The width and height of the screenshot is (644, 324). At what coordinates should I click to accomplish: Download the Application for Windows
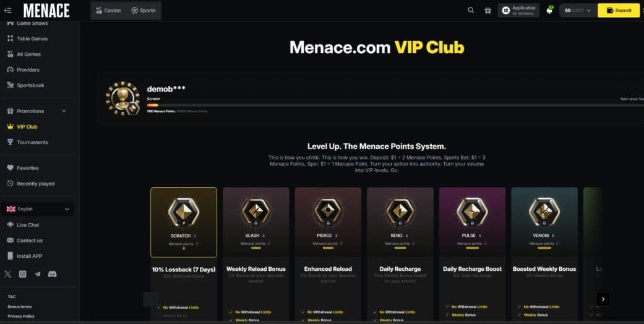point(518,11)
